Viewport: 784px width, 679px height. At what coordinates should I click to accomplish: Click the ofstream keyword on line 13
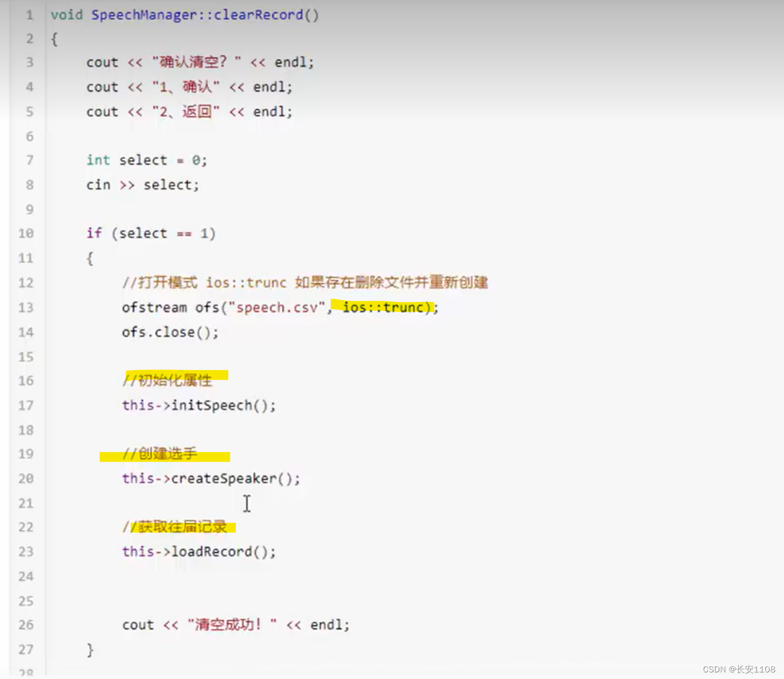(154, 307)
